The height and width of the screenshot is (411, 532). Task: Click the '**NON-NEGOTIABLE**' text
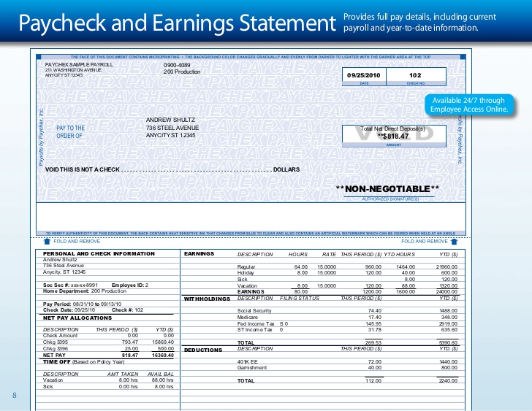387,189
